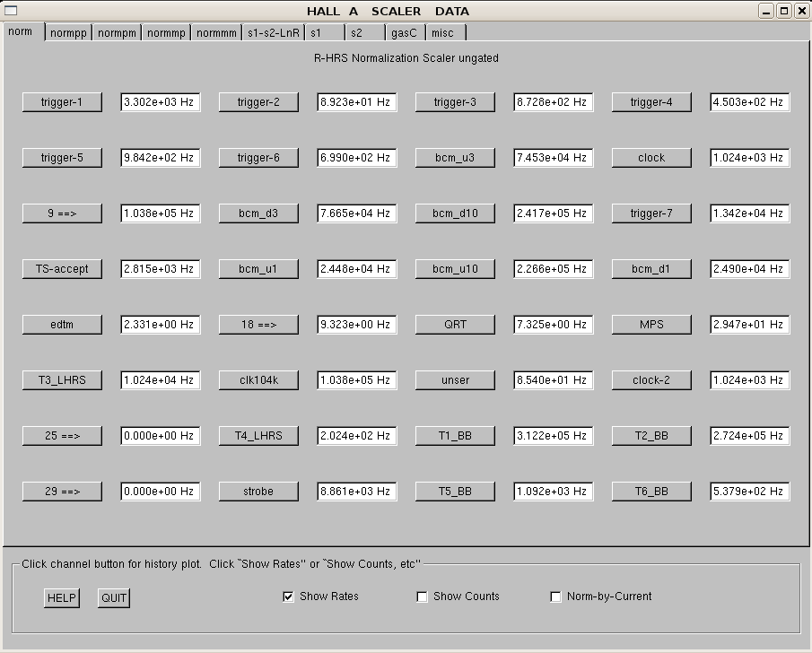Click the T3_LHRS channel button
The width and height of the screenshot is (812, 653).
click(62, 380)
